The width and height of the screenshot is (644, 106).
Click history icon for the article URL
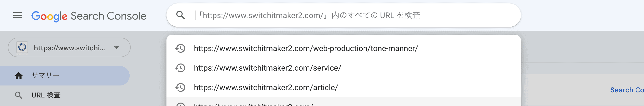pyautogui.click(x=180, y=87)
